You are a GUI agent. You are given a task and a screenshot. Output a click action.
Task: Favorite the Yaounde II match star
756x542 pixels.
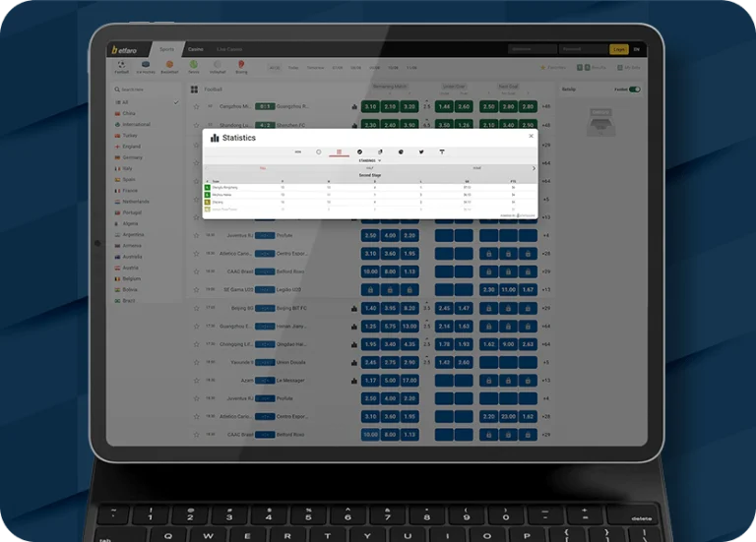pyautogui.click(x=196, y=362)
